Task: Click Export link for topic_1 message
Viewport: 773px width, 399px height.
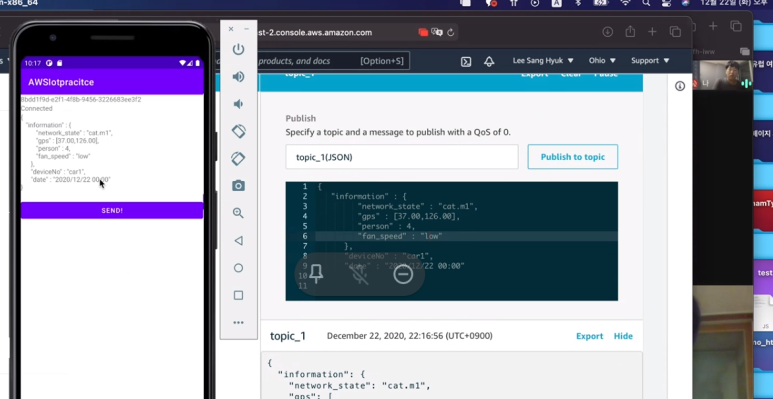Action: pyautogui.click(x=590, y=336)
